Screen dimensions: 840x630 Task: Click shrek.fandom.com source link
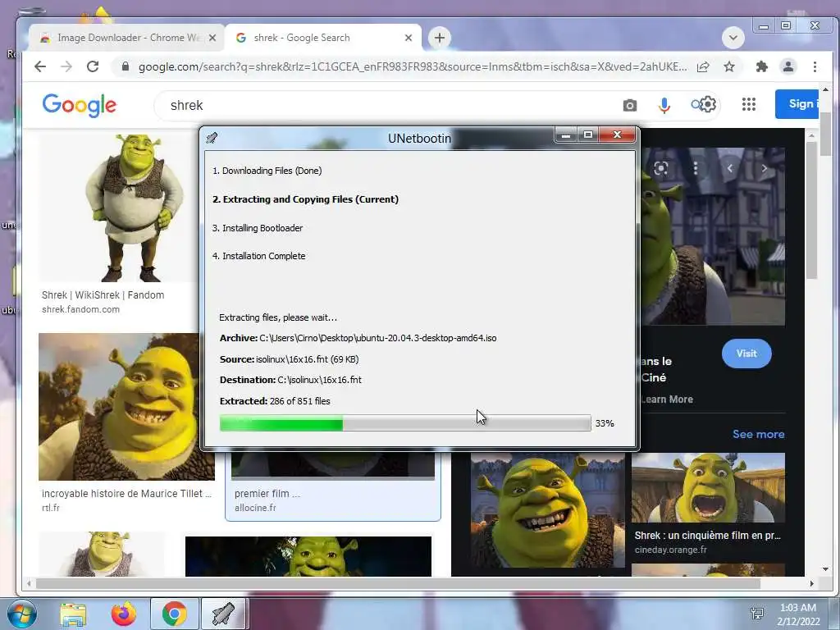[x=81, y=309]
